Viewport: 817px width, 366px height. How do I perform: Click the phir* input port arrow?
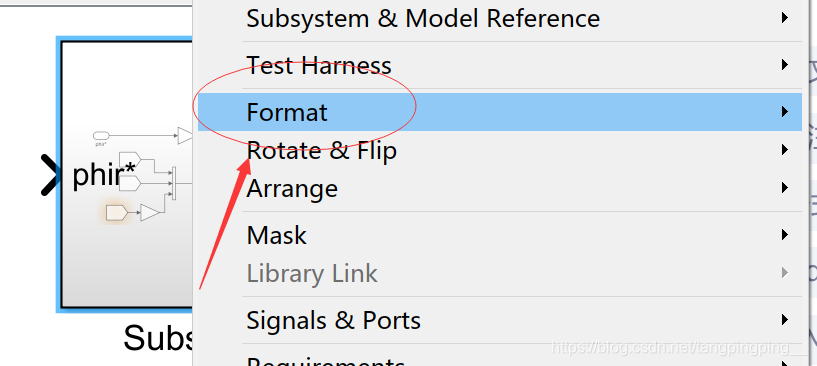pos(51,175)
